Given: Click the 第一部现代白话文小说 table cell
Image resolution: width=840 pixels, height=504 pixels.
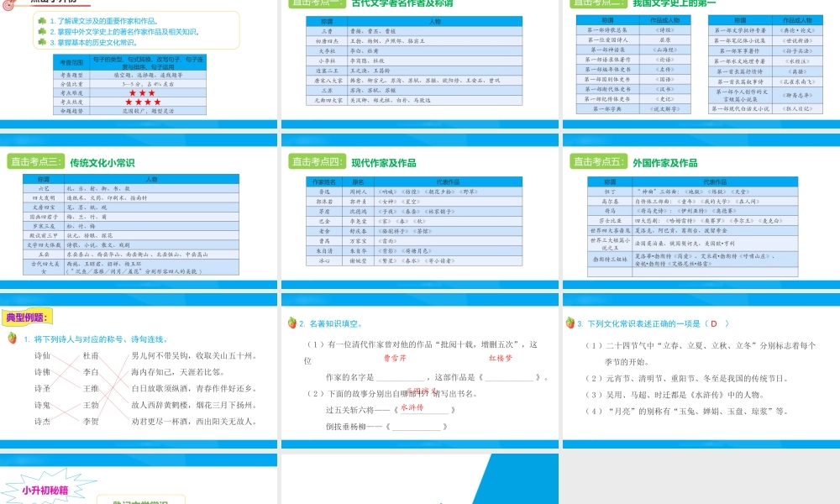Looking at the screenshot, I should point(739,108).
